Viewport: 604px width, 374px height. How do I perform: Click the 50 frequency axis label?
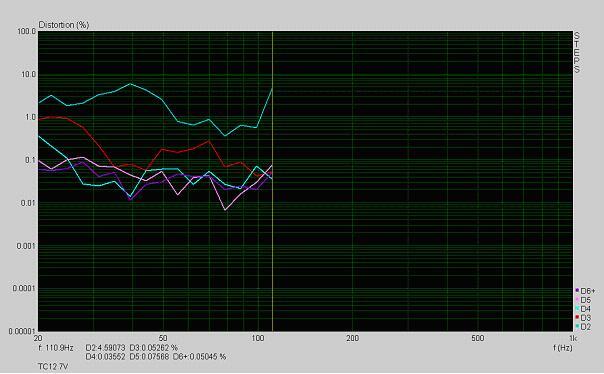tap(163, 338)
